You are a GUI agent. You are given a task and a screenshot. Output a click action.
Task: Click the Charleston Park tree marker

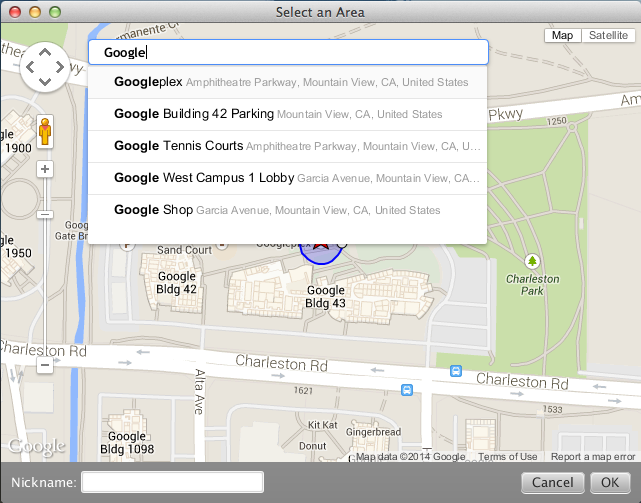(x=532, y=261)
